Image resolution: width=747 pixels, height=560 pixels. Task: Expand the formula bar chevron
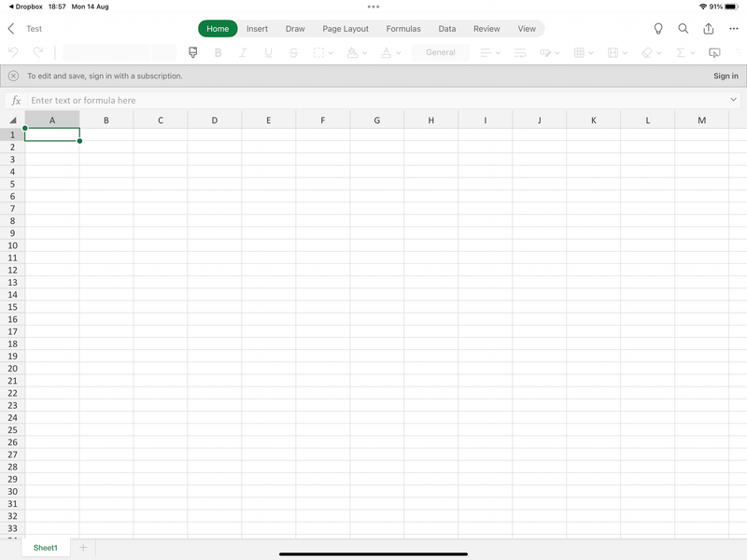click(x=734, y=100)
